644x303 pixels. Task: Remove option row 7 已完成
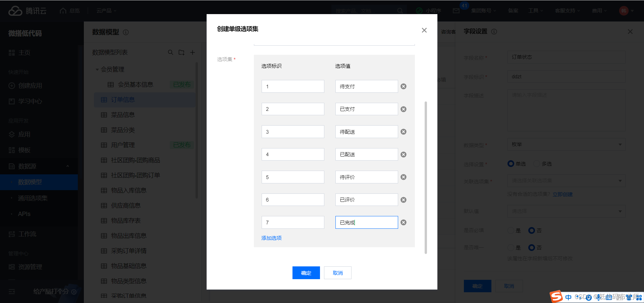tap(404, 222)
